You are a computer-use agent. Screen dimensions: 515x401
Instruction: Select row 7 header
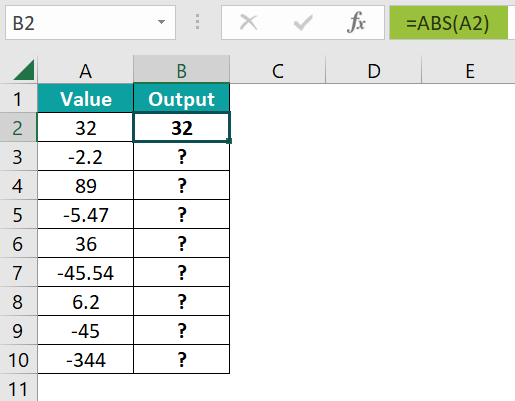tap(18, 273)
